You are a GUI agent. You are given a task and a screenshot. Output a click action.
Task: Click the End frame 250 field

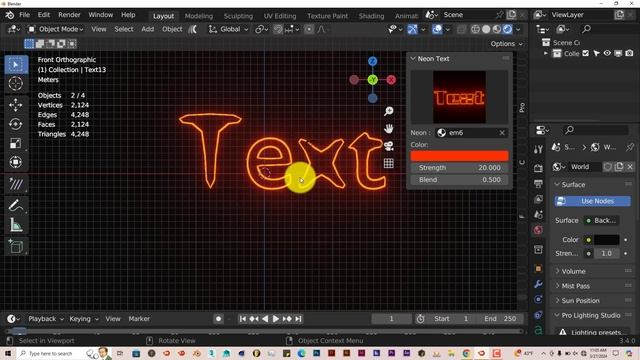(x=500, y=319)
